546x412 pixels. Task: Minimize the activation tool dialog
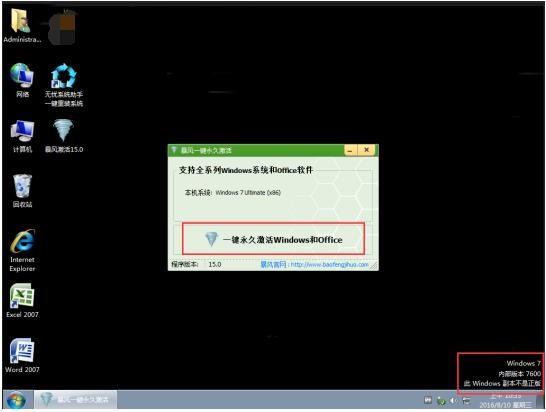point(351,150)
